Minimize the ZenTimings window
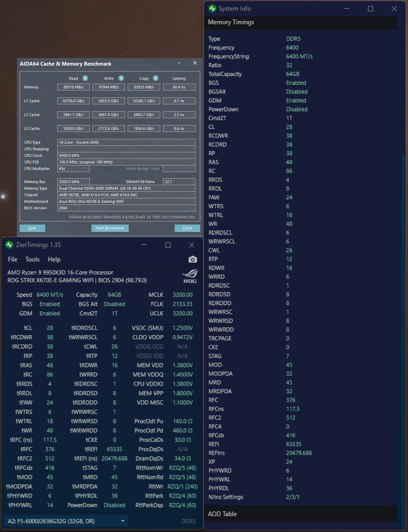Image resolution: width=408 pixels, height=532 pixels. (144, 245)
